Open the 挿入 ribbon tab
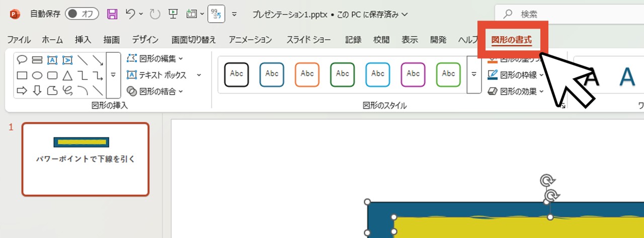Viewport: 644px width, 238px height. click(83, 40)
